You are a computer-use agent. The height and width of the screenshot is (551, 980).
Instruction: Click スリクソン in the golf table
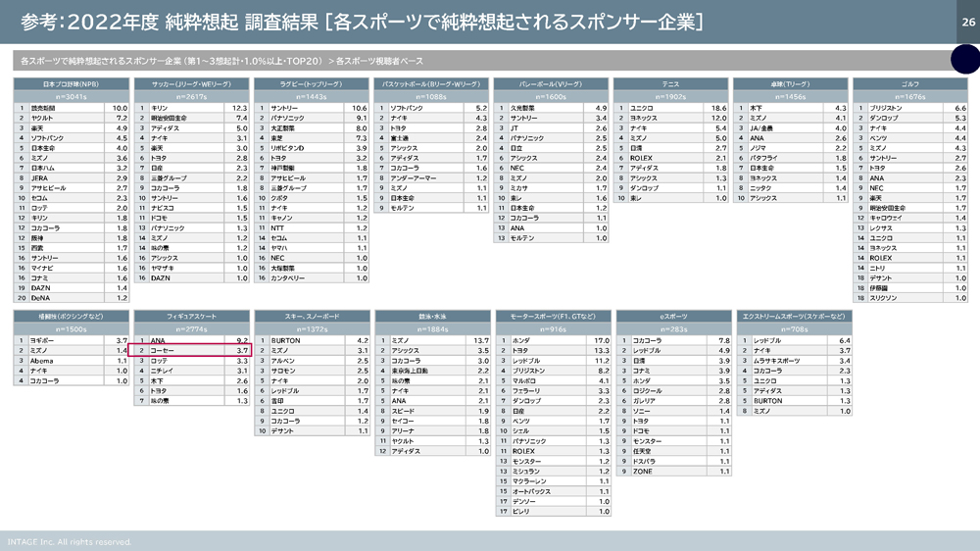click(x=883, y=298)
